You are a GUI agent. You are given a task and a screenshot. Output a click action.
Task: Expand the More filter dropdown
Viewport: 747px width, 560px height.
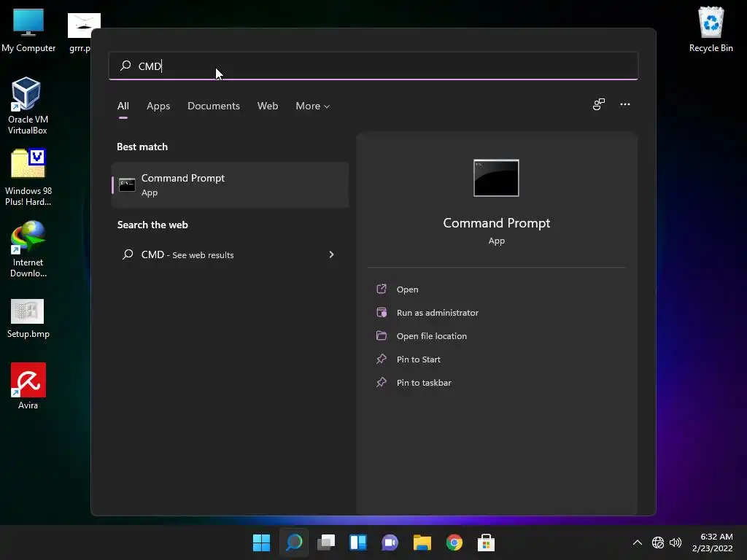point(312,106)
